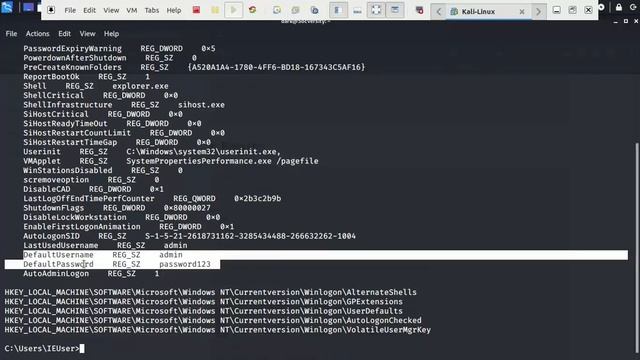The height and width of the screenshot is (360, 640).
Task: Click the red console view icon
Action: click(x=419, y=10)
